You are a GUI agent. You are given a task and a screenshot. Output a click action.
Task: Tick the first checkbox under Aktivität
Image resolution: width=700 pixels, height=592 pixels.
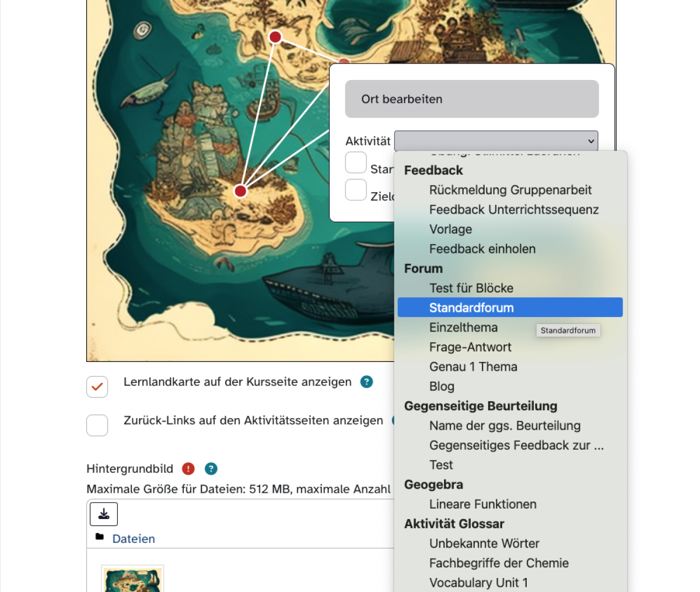tap(356, 162)
